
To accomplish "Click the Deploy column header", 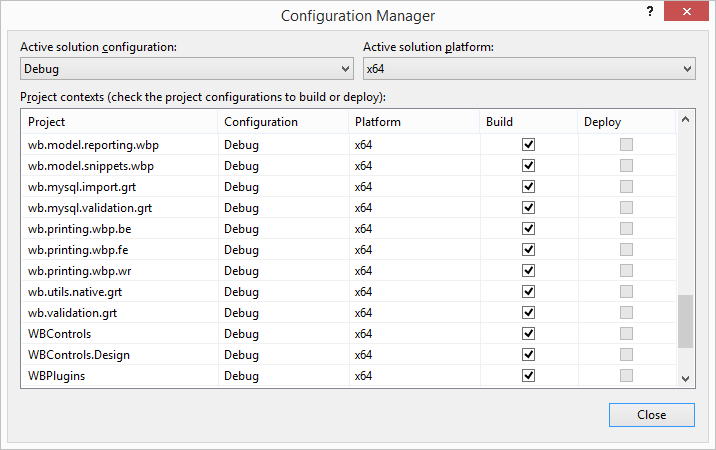I will pos(625,122).
